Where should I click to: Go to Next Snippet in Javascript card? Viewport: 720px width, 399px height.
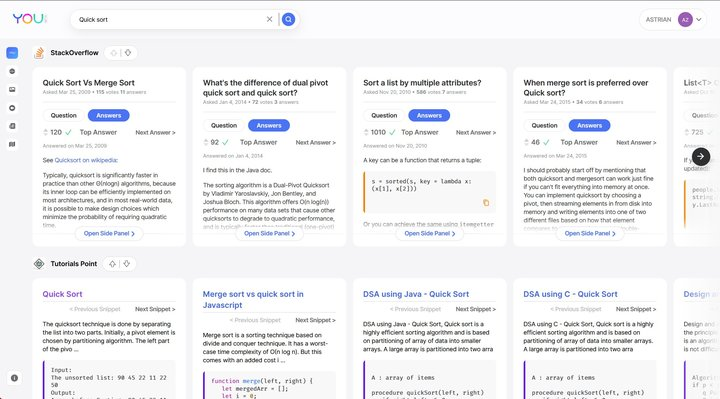click(315, 320)
